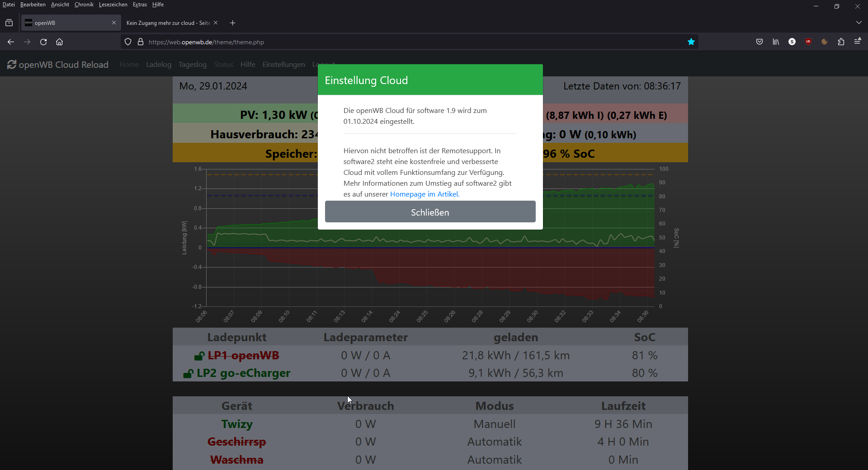Open a new browser tab
Viewport: 868px width, 470px height.
(232, 23)
